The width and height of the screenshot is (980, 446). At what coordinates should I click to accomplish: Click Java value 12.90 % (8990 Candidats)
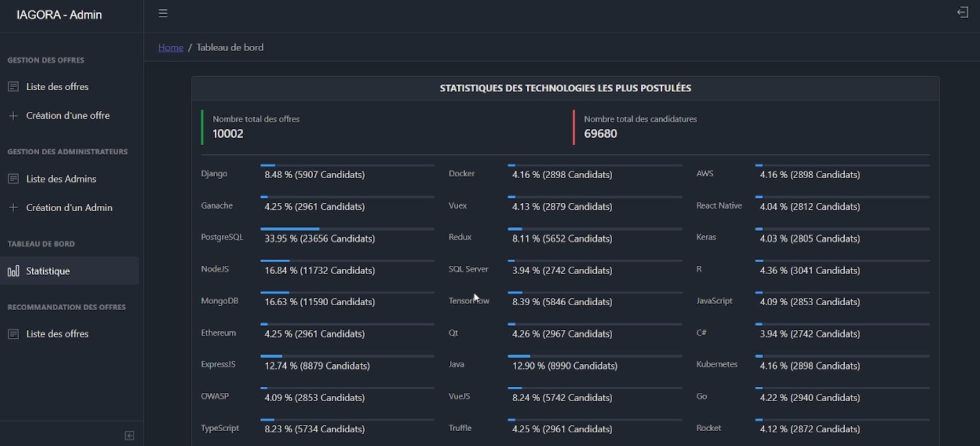tap(565, 365)
